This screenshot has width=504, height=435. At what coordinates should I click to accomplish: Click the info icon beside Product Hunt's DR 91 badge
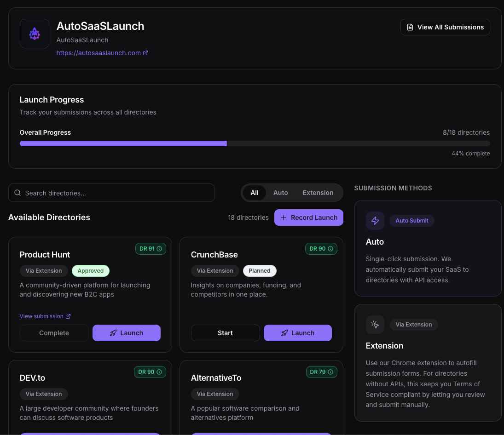pyautogui.click(x=160, y=248)
